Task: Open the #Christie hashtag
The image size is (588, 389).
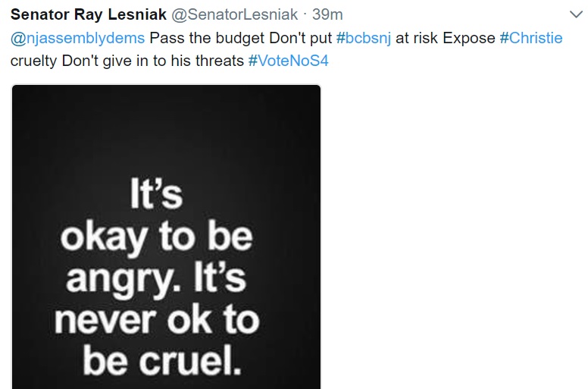Action: 530,37
